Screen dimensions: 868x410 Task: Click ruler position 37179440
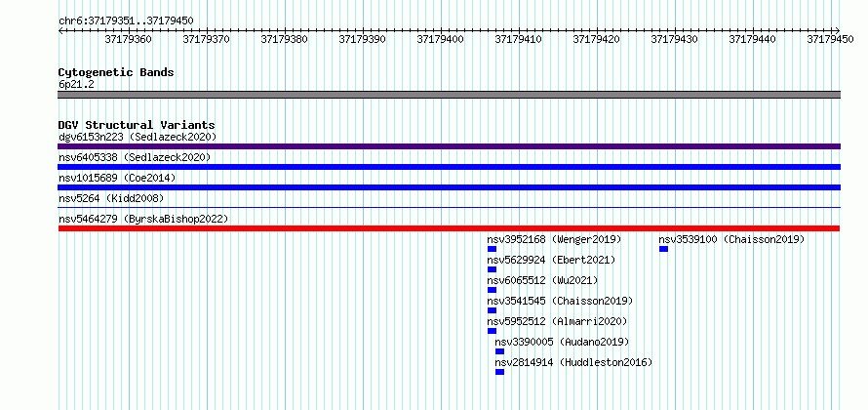point(752,39)
